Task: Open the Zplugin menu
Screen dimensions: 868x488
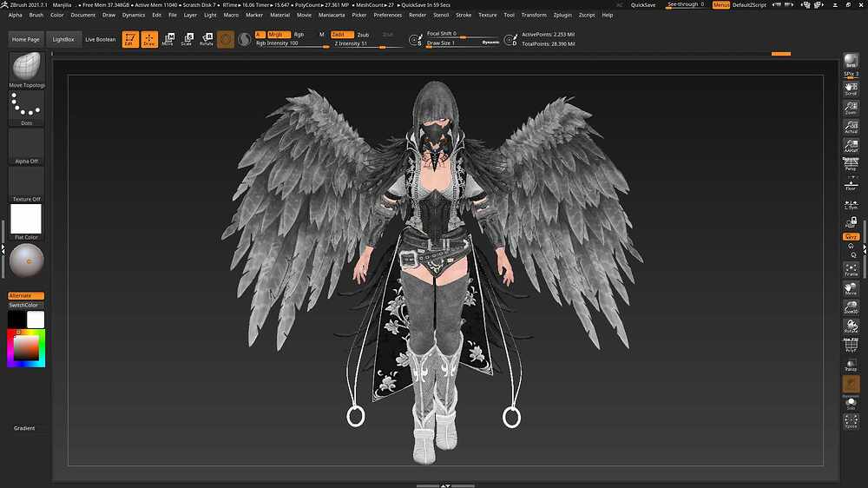Action: click(562, 15)
